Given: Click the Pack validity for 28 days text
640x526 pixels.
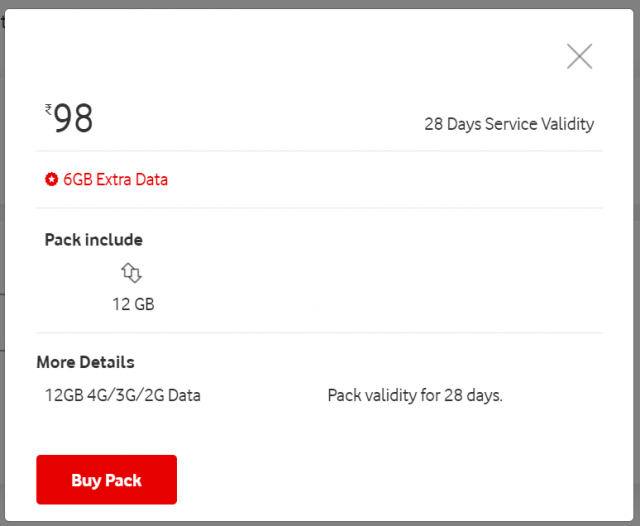Looking at the screenshot, I should [x=415, y=395].
